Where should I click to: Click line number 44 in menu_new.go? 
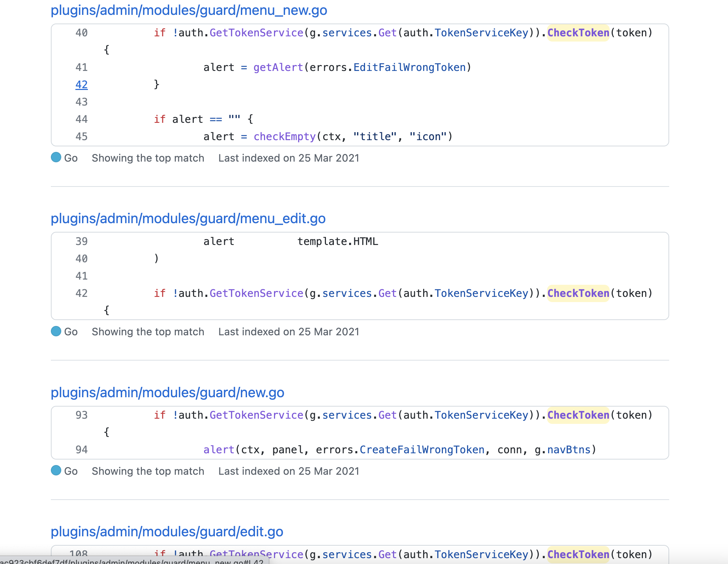[82, 119]
